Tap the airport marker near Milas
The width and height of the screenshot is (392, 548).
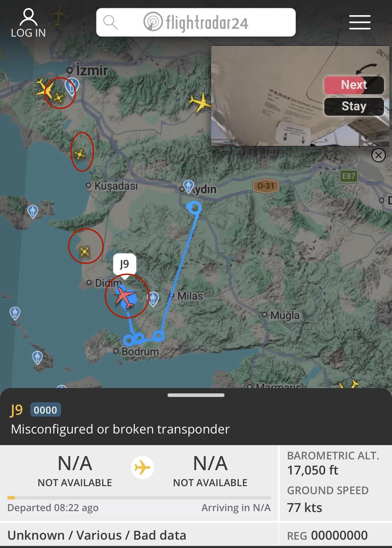(x=153, y=298)
